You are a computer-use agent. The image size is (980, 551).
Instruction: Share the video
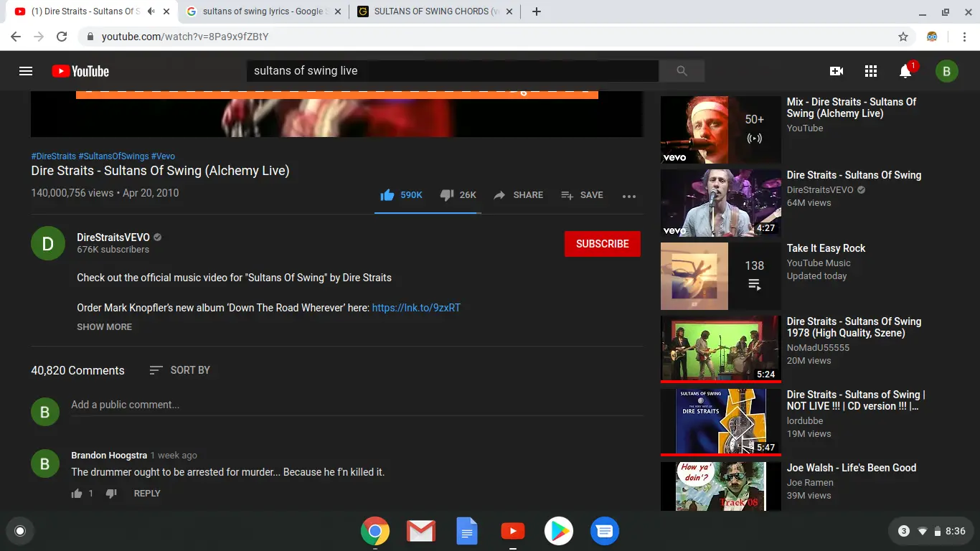point(518,195)
